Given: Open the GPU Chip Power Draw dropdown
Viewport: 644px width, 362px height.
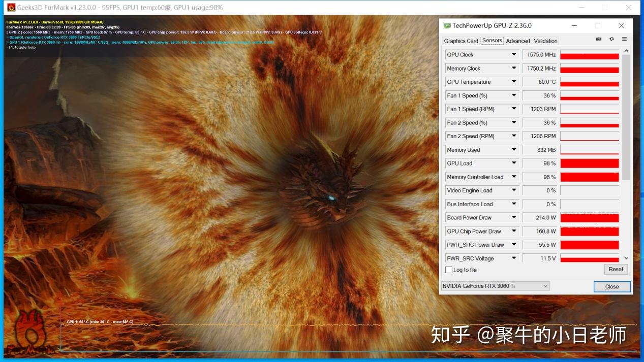Looking at the screenshot, I should pyautogui.click(x=514, y=231).
